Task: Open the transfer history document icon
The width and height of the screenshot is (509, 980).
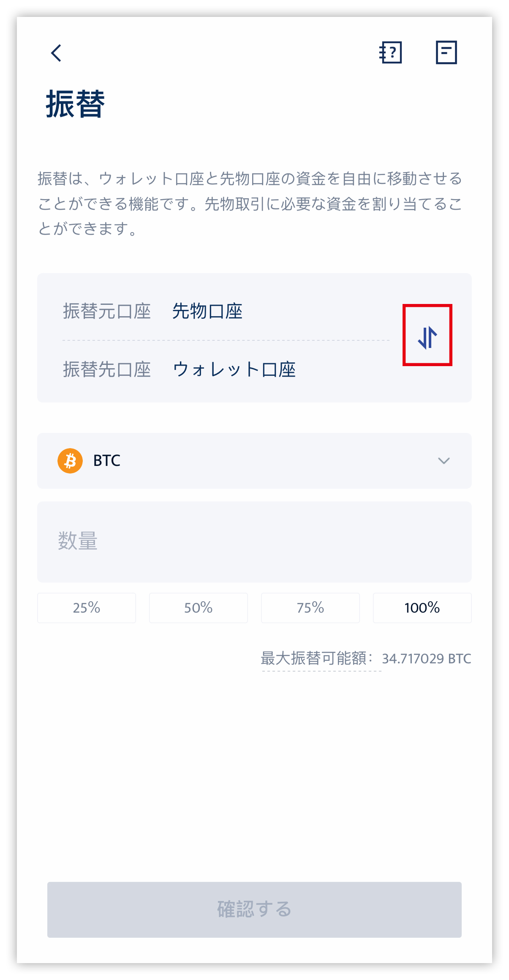Action: coord(446,52)
